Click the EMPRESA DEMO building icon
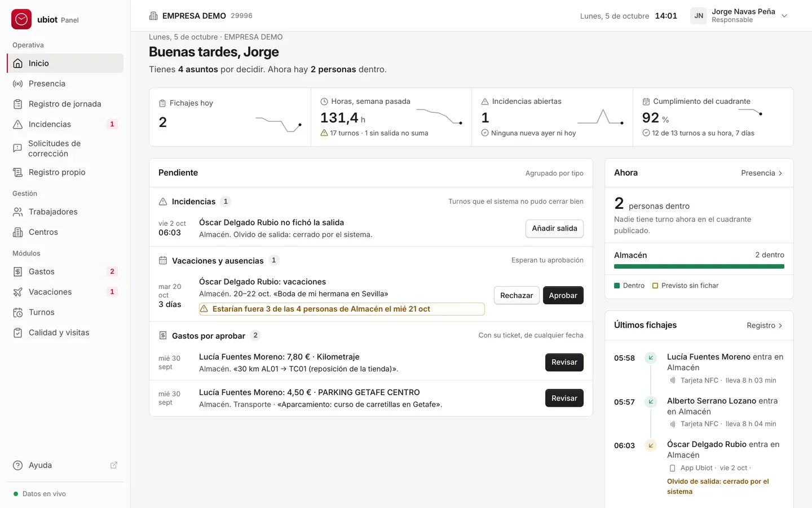 click(x=153, y=16)
